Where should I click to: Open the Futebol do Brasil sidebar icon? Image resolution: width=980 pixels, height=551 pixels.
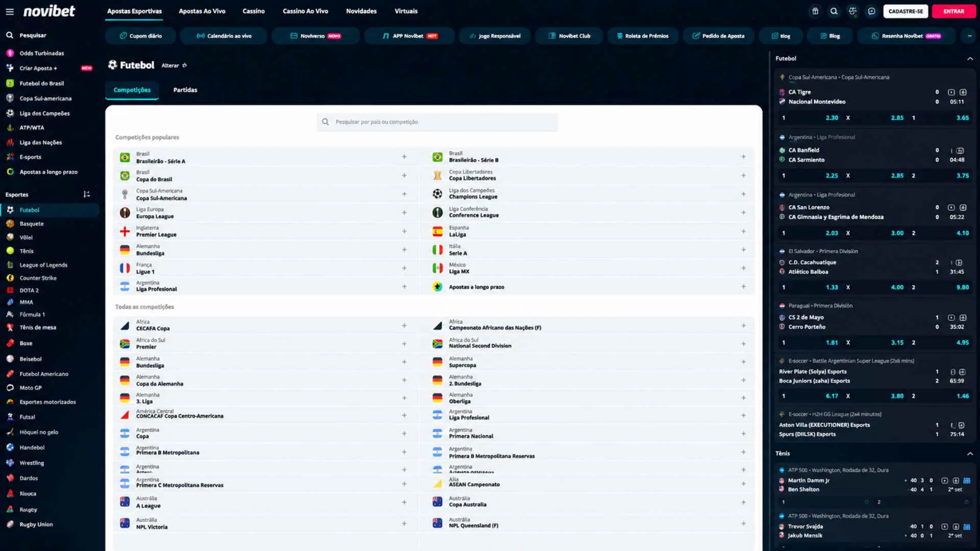pos(10,83)
